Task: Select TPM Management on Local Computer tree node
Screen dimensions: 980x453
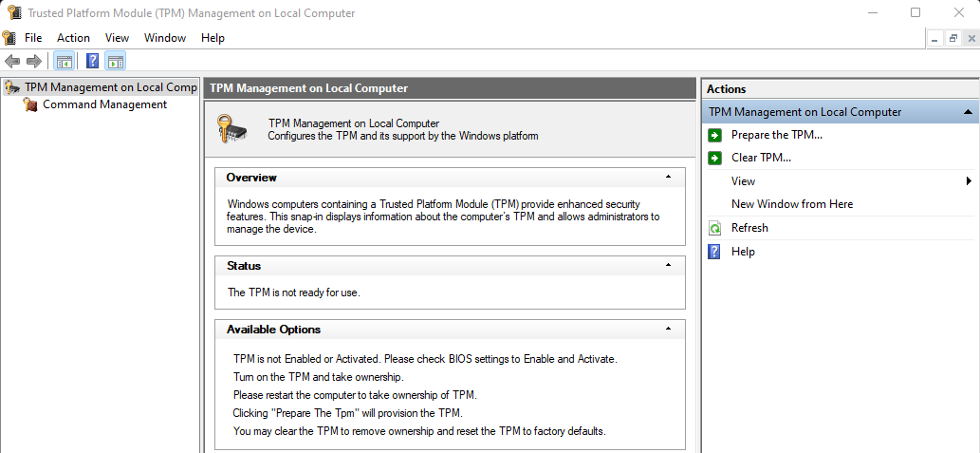Action: point(110,87)
